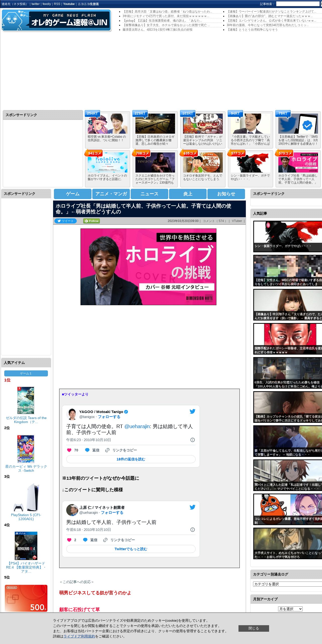Open the ライブドア利用規約 link
The height and width of the screenshot is (644, 322).
pyautogui.click(x=79, y=636)
